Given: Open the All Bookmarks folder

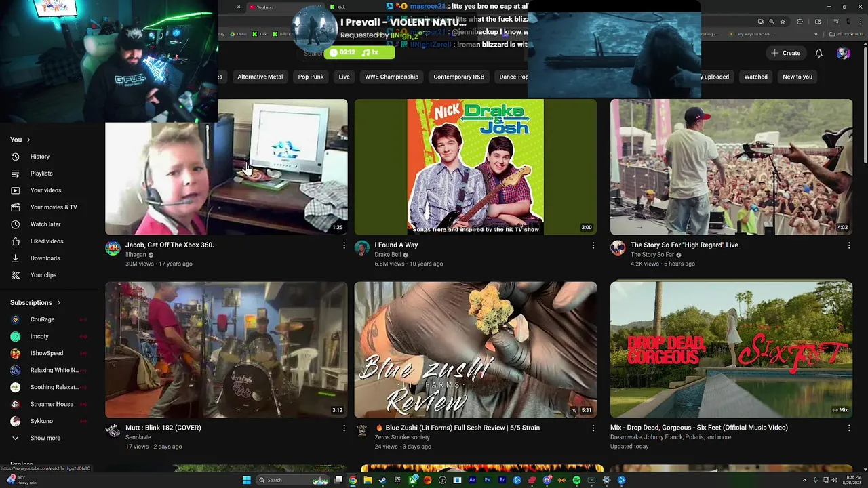Looking at the screenshot, I should pyautogui.click(x=846, y=34).
